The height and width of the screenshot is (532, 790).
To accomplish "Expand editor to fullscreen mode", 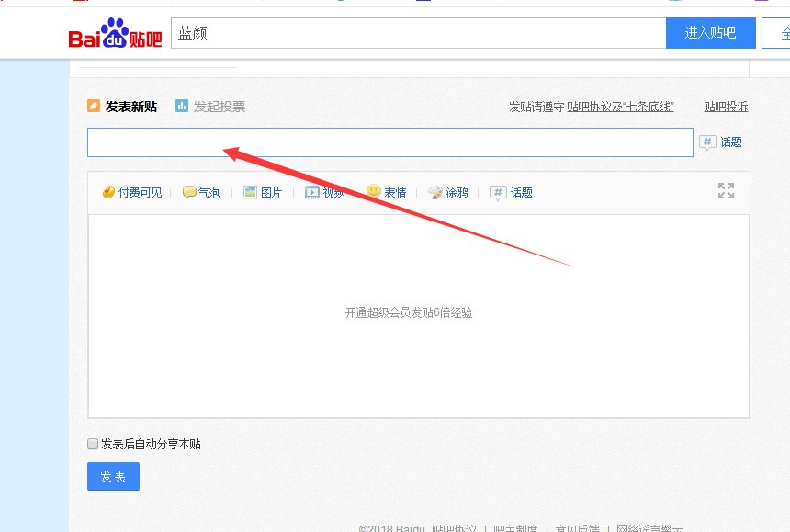I will (726, 191).
